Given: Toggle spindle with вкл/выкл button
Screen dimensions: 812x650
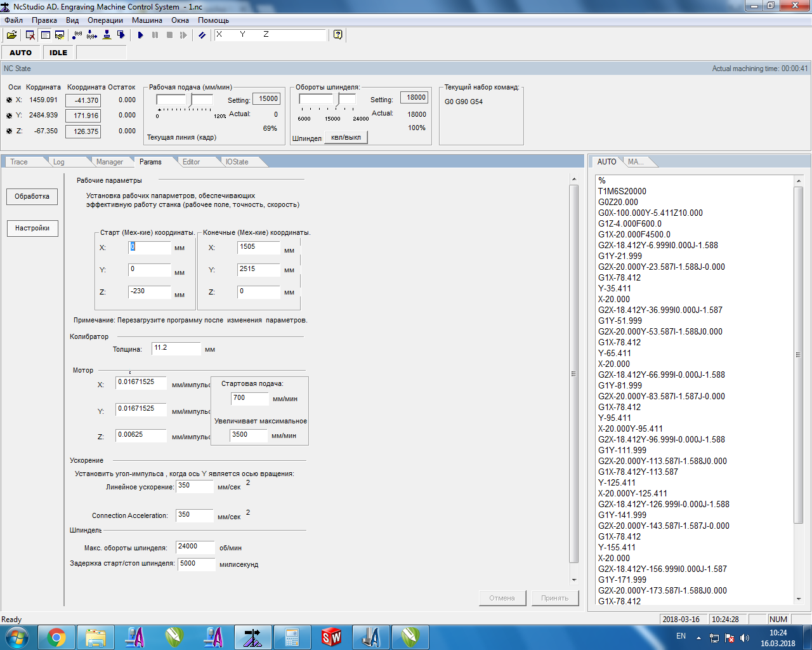Looking at the screenshot, I should tap(346, 137).
